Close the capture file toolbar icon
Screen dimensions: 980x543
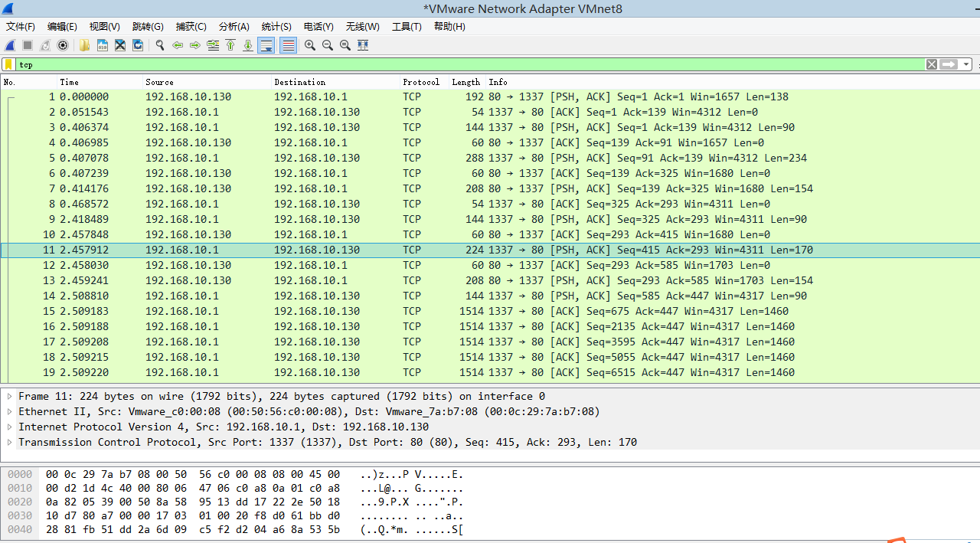(x=120, y=45)
